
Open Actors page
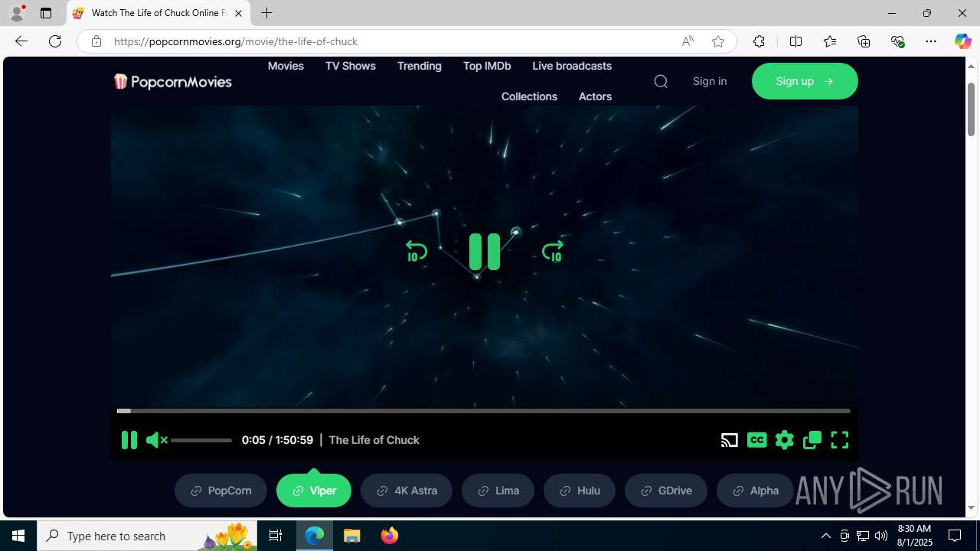(595, 96)
